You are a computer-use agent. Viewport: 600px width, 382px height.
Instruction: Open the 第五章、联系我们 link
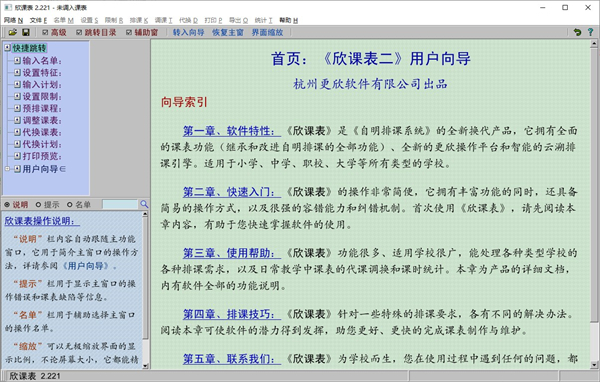coord(232,359)
